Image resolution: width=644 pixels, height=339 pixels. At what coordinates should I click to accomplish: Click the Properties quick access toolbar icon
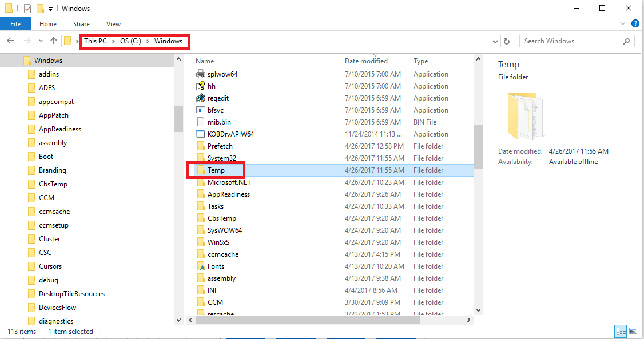click(27, 8)
